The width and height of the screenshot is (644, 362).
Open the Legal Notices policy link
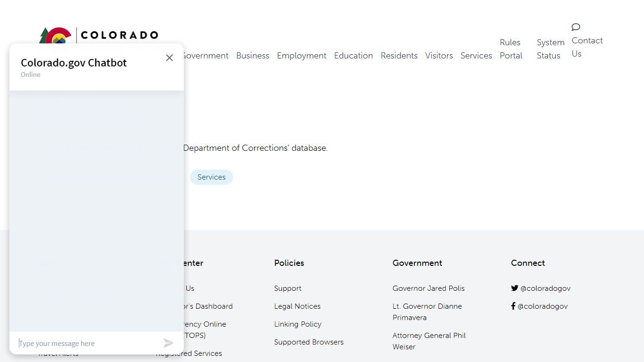(x=297, y=306)
